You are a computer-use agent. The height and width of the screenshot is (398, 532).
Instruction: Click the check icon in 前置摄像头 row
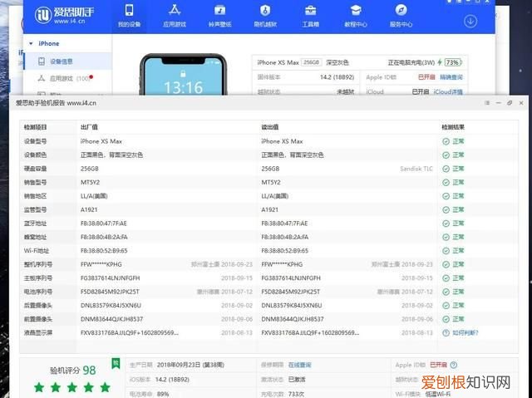pos(446,319)
